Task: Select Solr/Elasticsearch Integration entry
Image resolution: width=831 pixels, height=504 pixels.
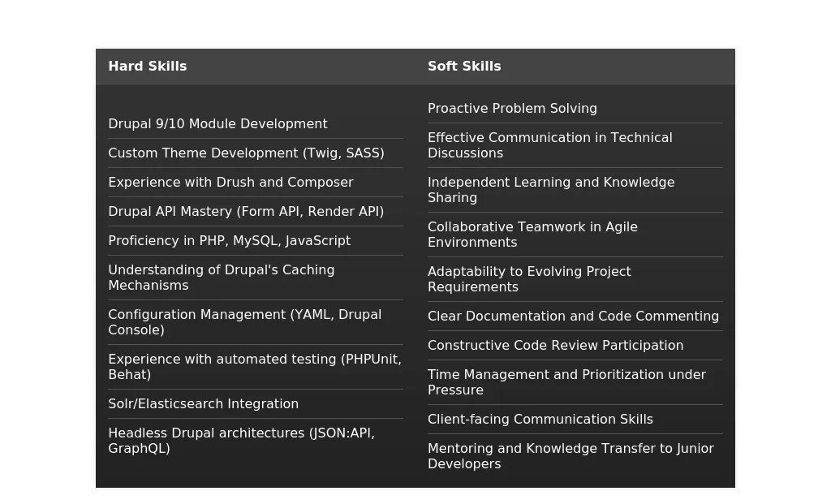Action: coord(203,404)
